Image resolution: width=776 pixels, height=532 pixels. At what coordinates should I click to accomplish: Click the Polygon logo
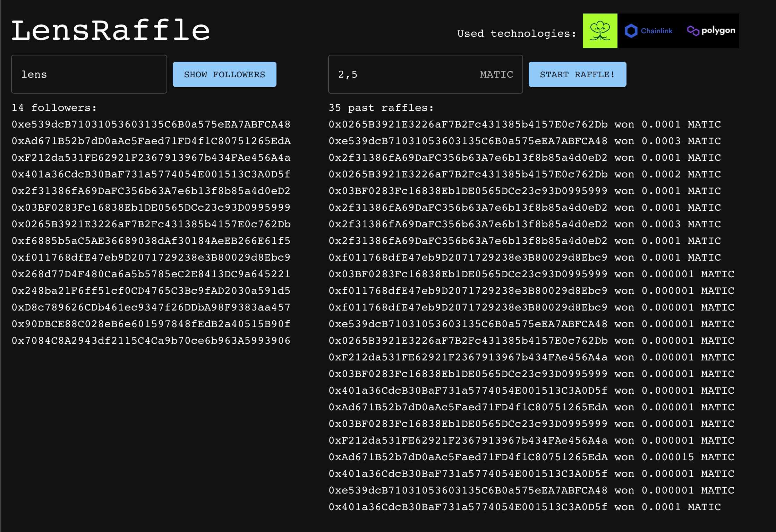[x=711, y=31]
